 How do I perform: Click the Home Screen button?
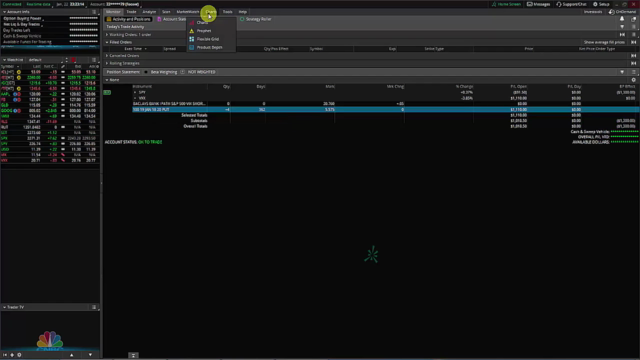506,4
